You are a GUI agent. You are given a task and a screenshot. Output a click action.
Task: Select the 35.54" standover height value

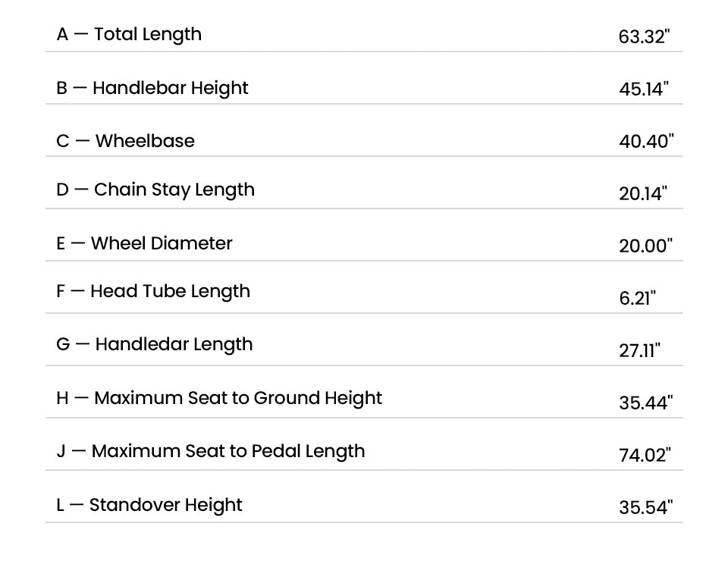tap(645, 507)
